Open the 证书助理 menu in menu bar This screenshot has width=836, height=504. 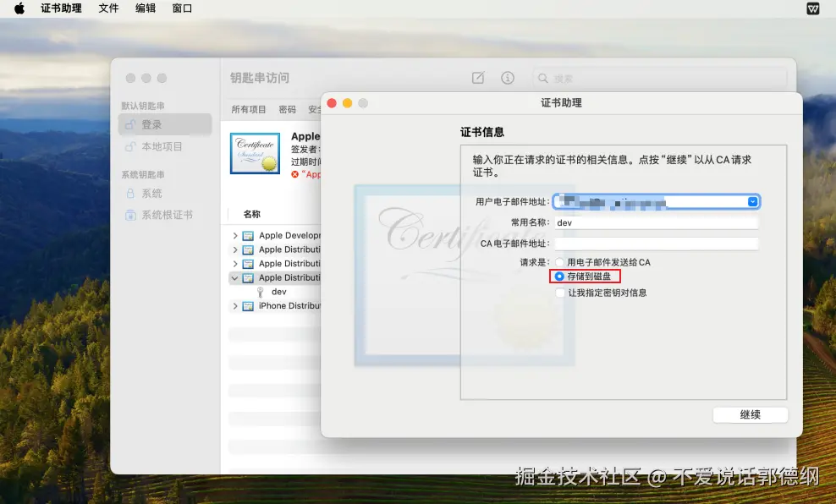tap(61, 8)
